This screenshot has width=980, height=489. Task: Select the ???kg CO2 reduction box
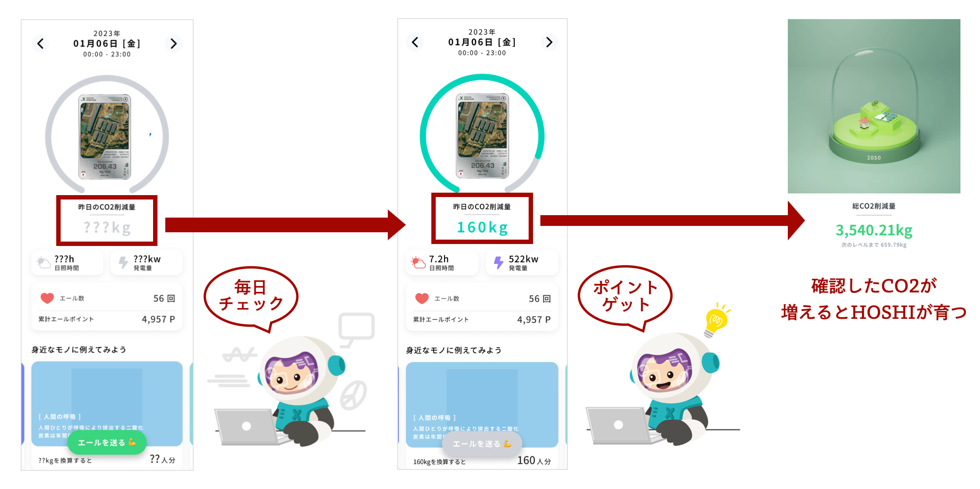107,220
